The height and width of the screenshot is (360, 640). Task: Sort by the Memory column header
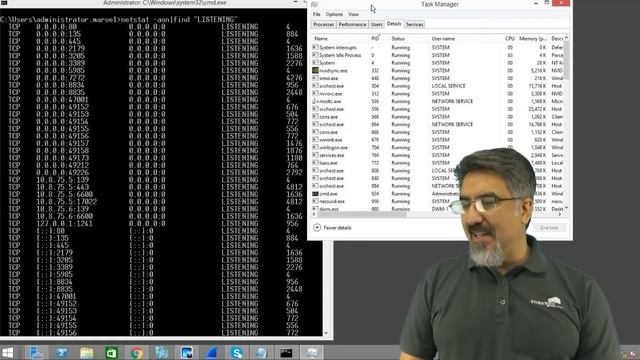532,38
